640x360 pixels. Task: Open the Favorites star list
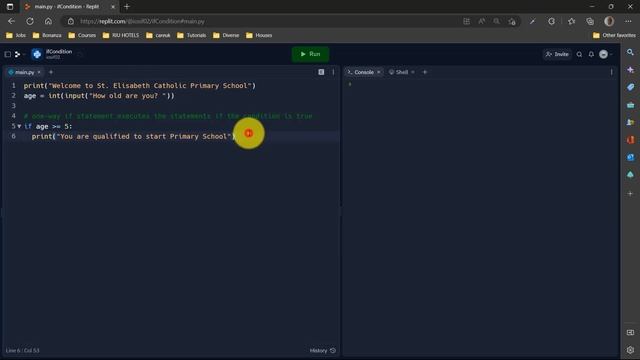click(571, 21)
